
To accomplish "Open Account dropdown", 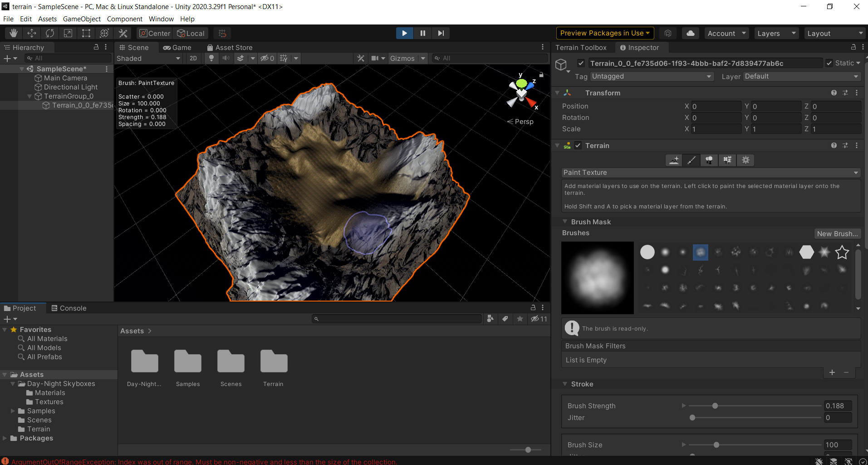I will coord(727,33).
